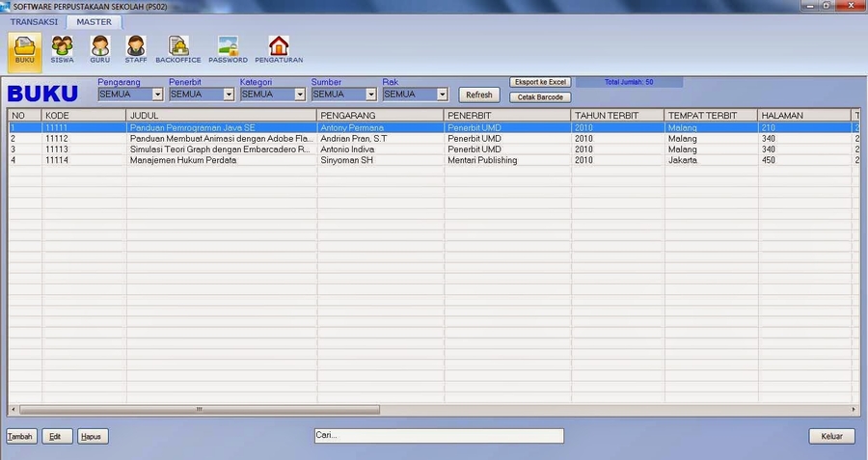Click the Cari search field

point(439,436)
